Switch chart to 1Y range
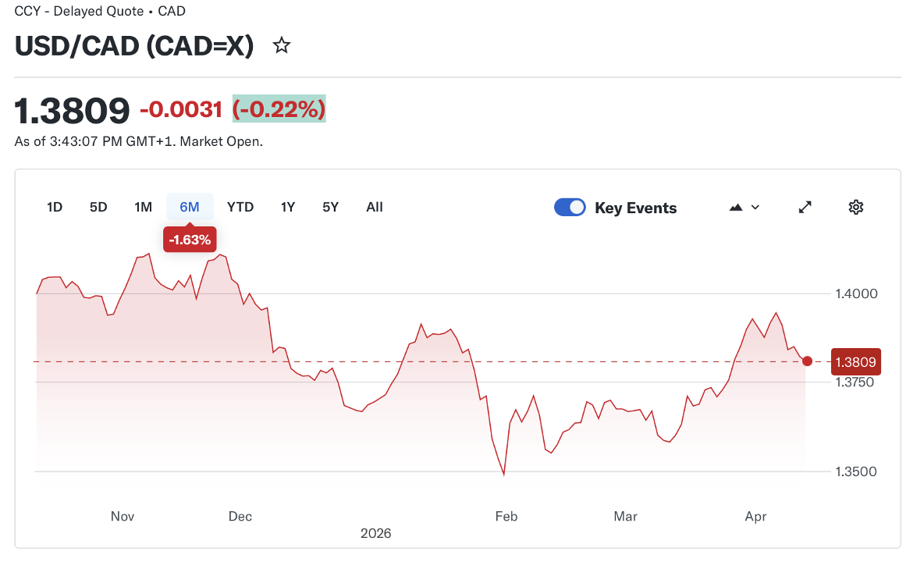This screenshot has width=924, height=562. 288,207
